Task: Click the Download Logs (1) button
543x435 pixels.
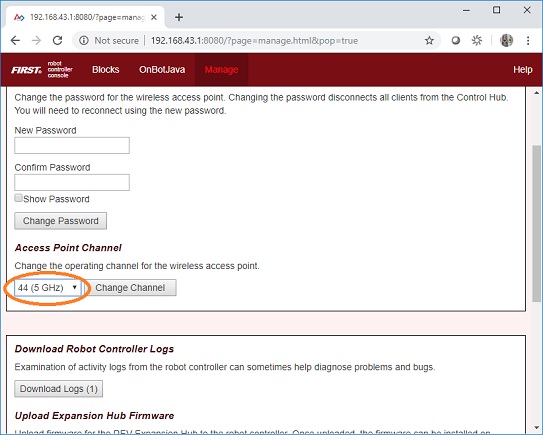Action: pos(59,389)
